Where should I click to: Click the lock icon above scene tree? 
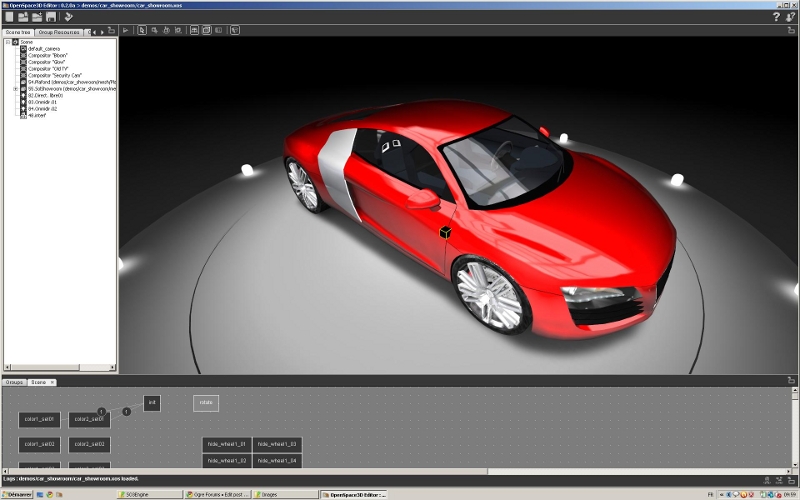coord(109,32)
